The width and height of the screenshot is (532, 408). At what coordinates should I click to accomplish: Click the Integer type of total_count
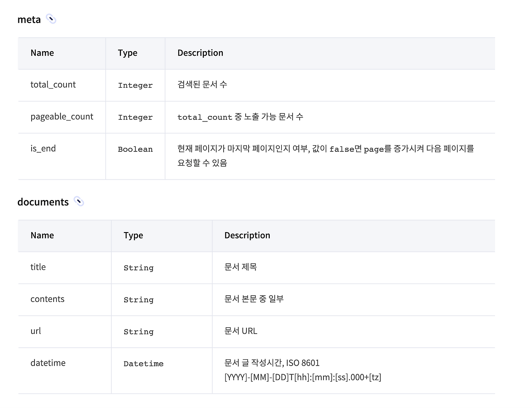[135, 86]
